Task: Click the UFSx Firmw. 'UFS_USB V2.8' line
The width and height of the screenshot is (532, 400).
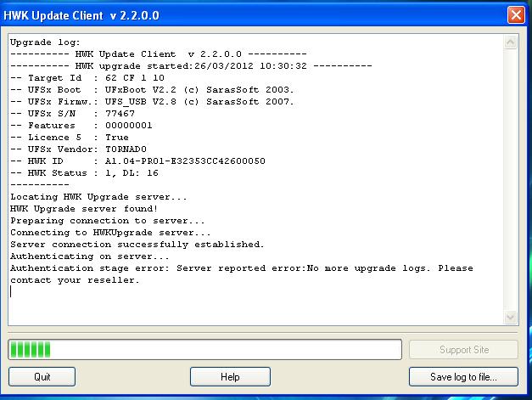Action: click(x=152, y=102)
